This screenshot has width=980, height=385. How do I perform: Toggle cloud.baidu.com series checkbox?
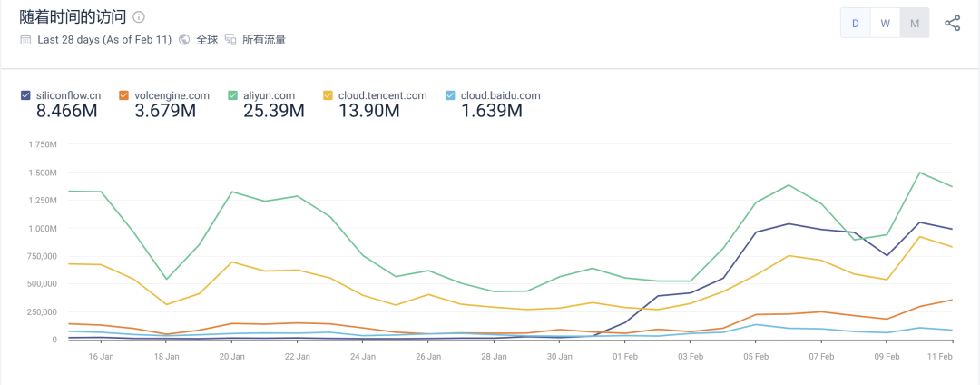tap(449, 95)
